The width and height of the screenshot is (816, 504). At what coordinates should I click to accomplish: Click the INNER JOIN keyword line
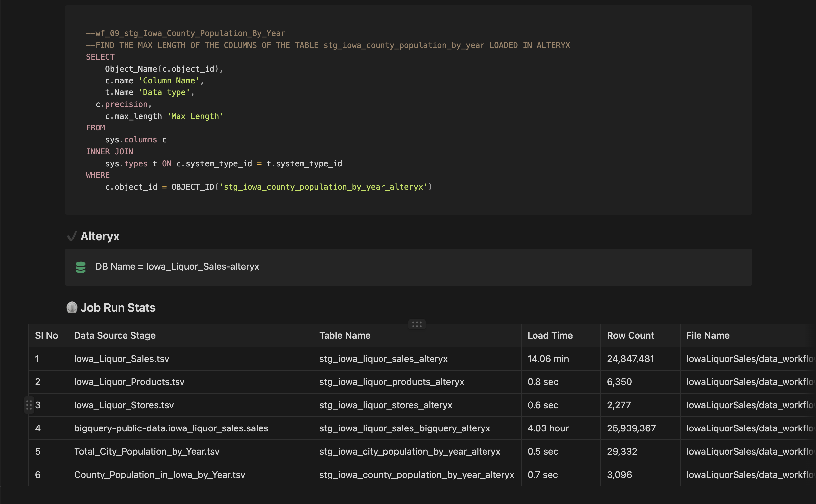[110, 152]
